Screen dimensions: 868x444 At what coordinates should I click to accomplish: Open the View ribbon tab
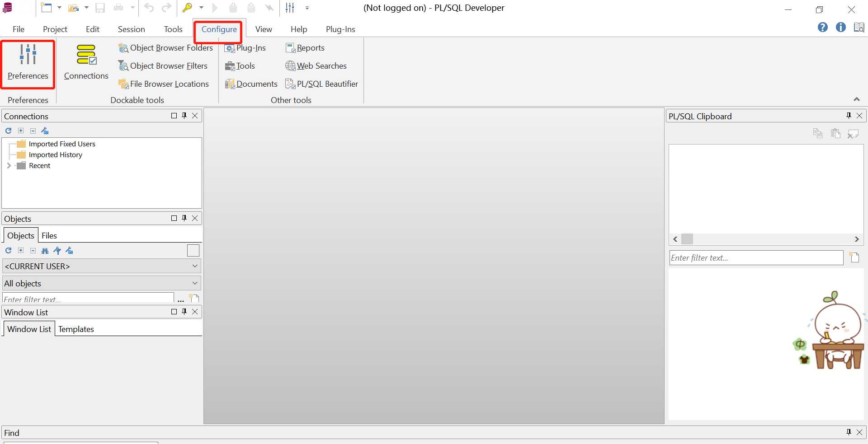click(x=264, y=29)
